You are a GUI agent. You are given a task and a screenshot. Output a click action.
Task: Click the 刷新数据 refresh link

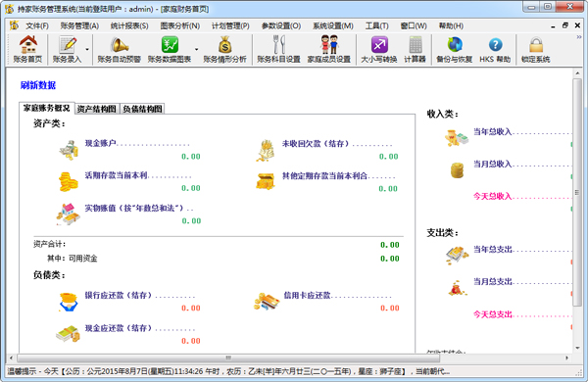[38, 85]
